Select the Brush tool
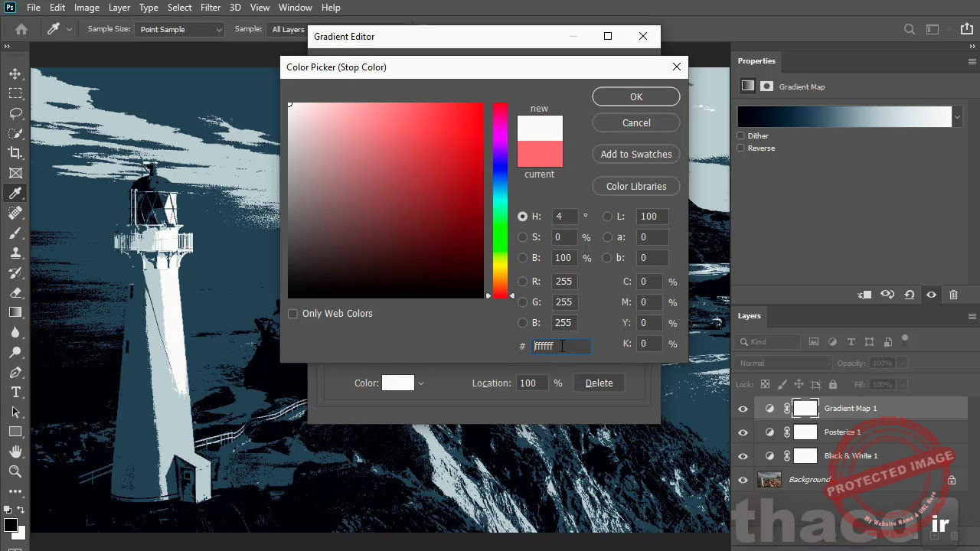980x551 pixels. coord(16,233)
